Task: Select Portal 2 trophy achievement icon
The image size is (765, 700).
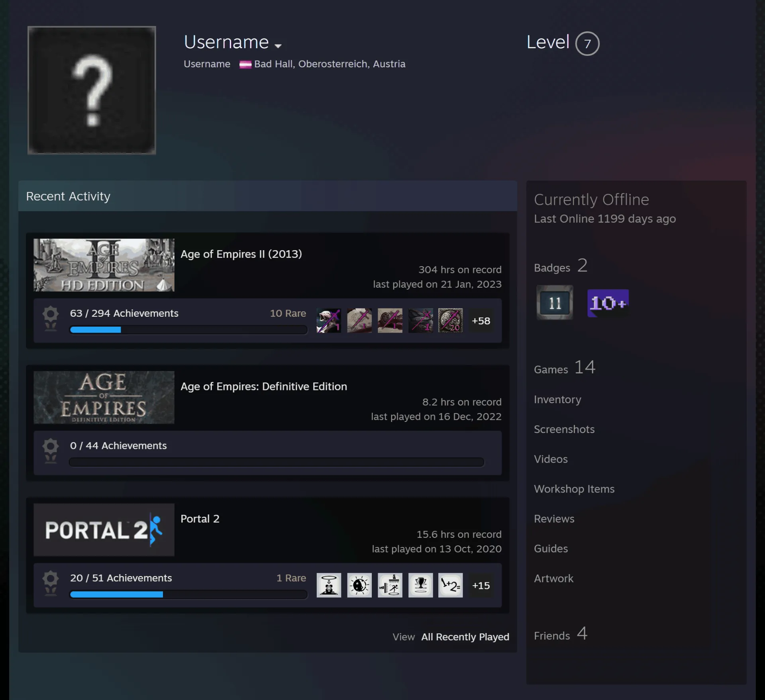Action: tap(420, 585)
